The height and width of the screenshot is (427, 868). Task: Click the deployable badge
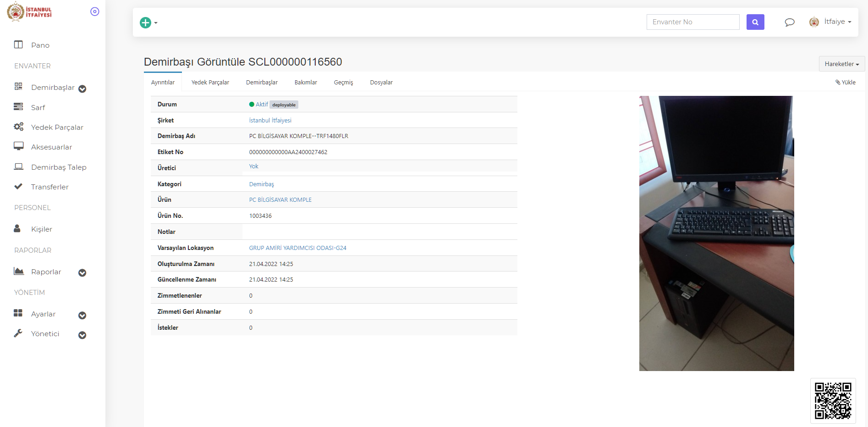(x=284, y=105)
